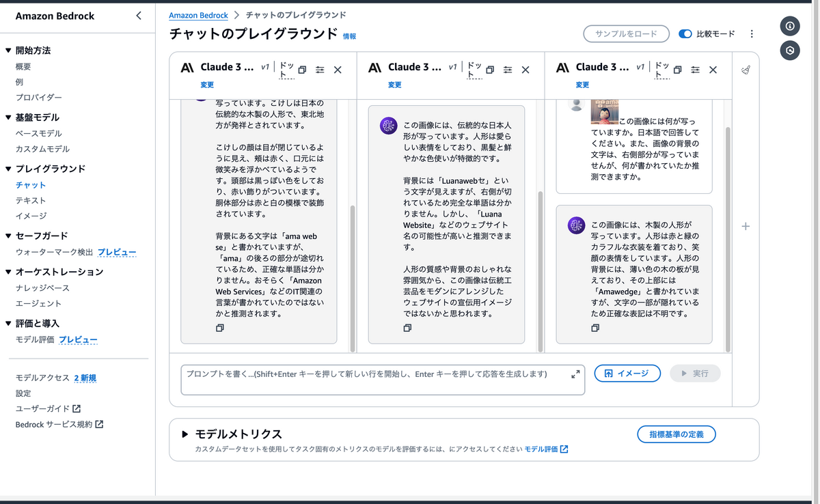Viewport: 820px width, 504px height.
Task: Copy the response mentioning Amawedge
Action: 595,328
